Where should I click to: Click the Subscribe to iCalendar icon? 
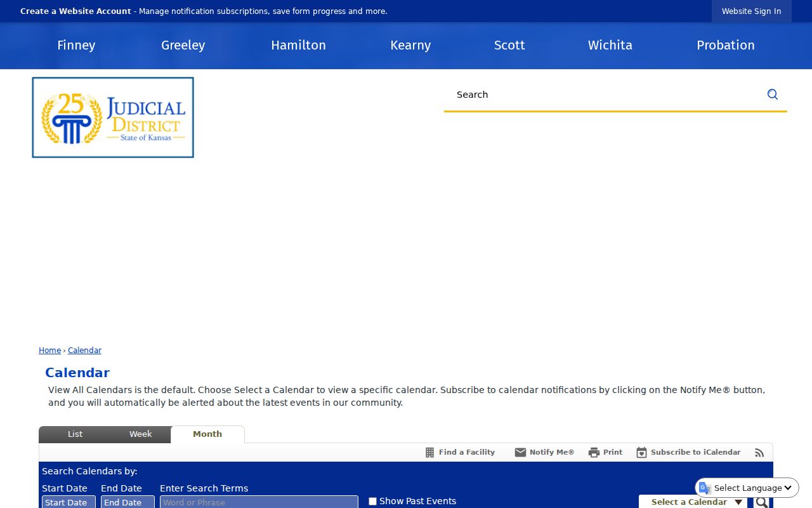[641, 452]
